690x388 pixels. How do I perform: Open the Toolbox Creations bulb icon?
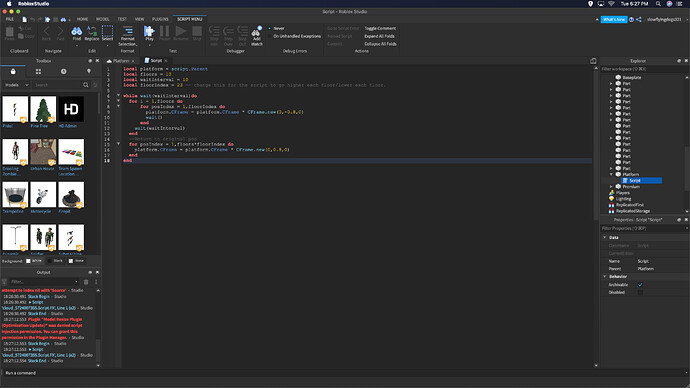[89, 71]
